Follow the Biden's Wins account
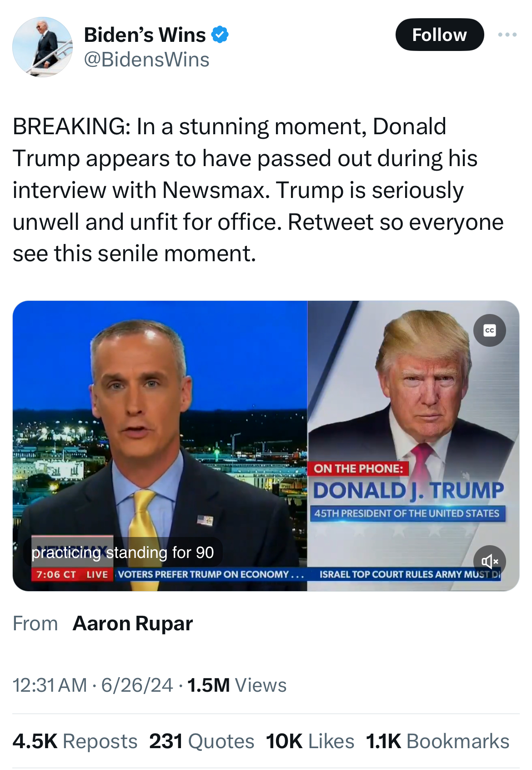 439,35
